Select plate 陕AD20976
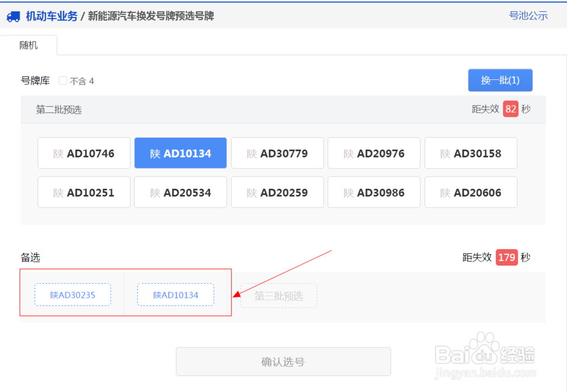 point(374,153)
